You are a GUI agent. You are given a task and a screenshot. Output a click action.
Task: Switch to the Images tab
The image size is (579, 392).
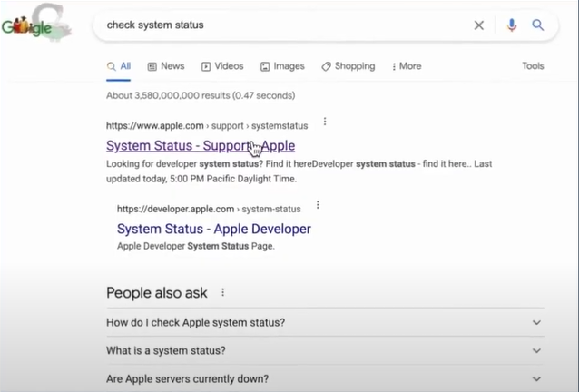pos(282,66)
